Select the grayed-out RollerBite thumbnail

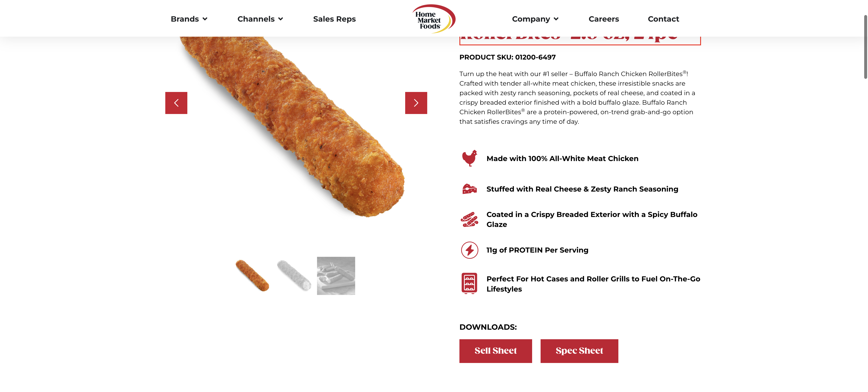click(294, 275)
